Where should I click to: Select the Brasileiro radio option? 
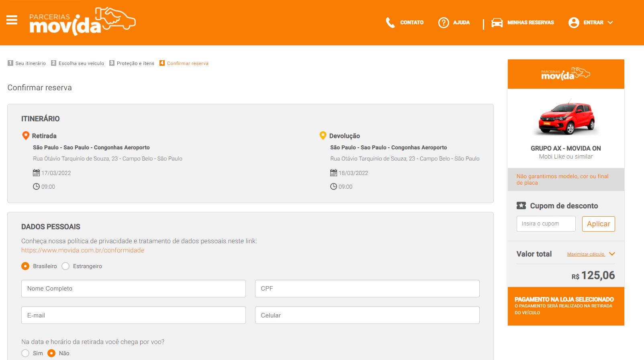tap(25, 266)
